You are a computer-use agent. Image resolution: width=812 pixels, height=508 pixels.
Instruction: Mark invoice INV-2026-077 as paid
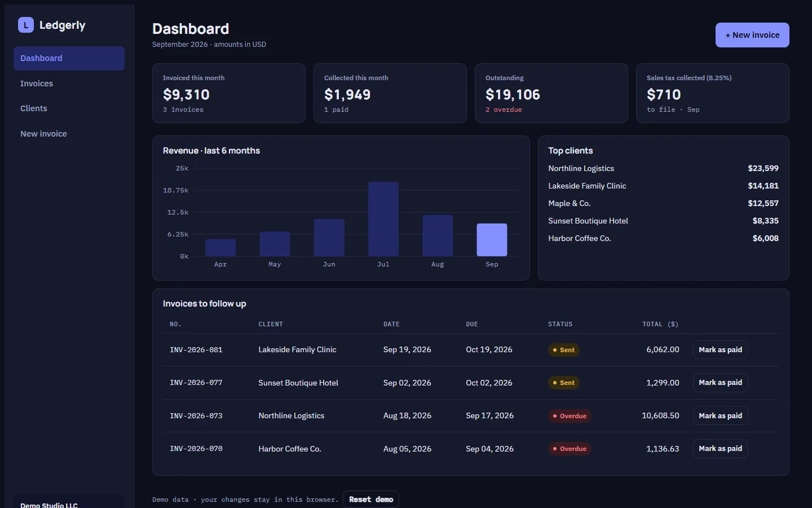point(720,383)
